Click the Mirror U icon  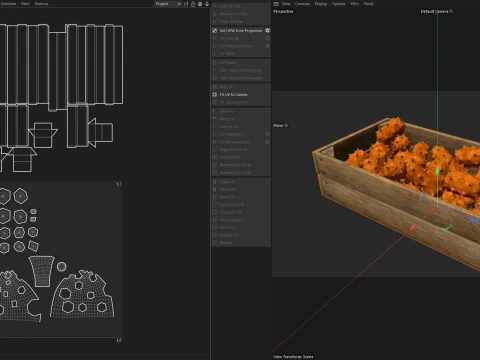(215, 111)
